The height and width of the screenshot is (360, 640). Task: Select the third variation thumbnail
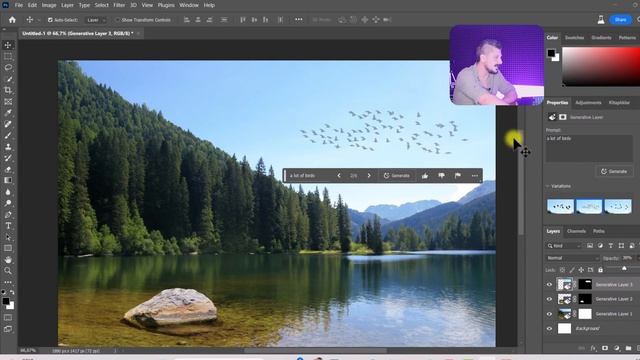618,207
